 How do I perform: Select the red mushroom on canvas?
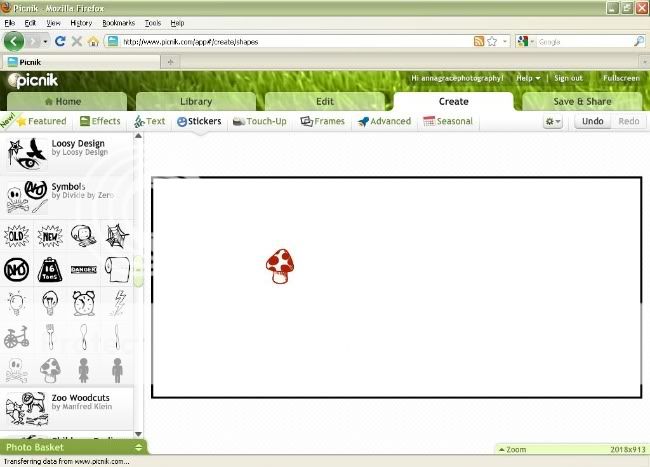[280, 266]
